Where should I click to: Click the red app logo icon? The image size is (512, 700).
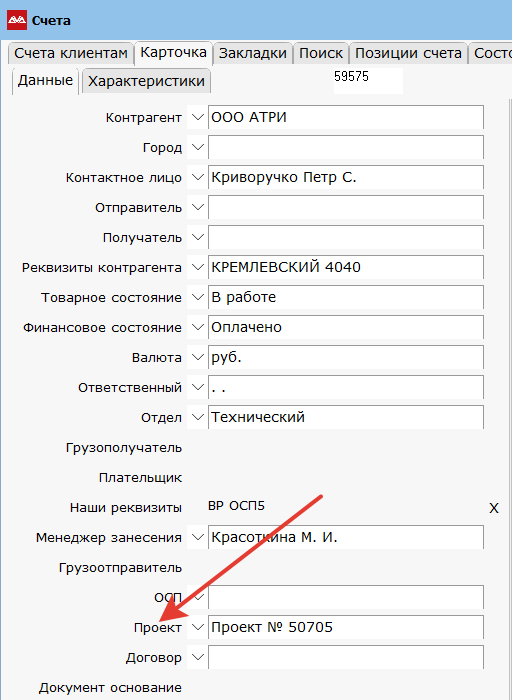click(x=17, y=20)
